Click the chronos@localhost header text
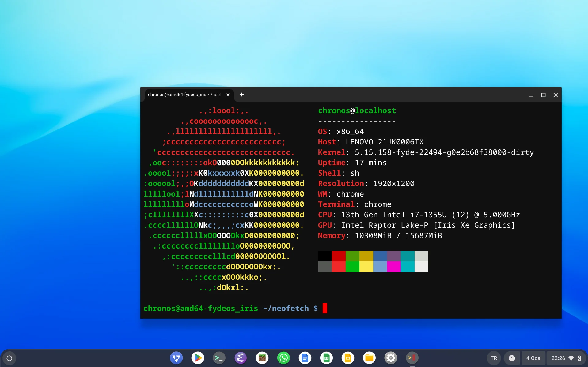This screenshot has height=367, width=588. [x=357, y=111]
